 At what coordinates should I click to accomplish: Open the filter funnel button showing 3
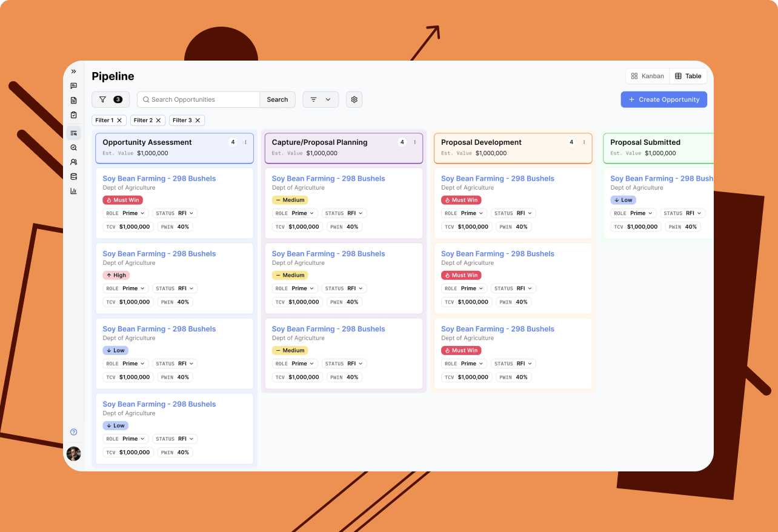(110, 99)
